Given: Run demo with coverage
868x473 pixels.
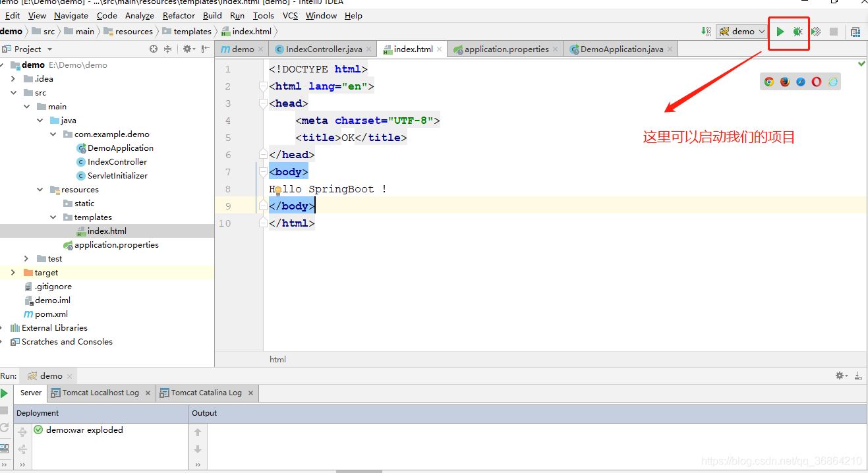Looking at the screenshot, I should (x=816, y=31).
